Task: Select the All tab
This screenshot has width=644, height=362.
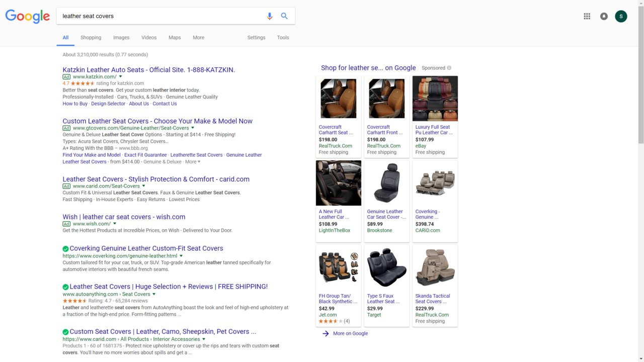Action: tap(65, 38)
